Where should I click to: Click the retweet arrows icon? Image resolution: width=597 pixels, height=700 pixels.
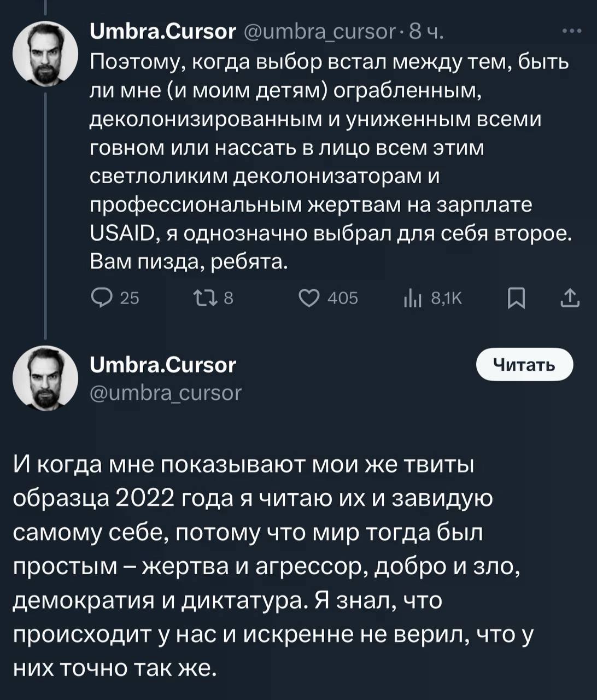coord(203,298)
